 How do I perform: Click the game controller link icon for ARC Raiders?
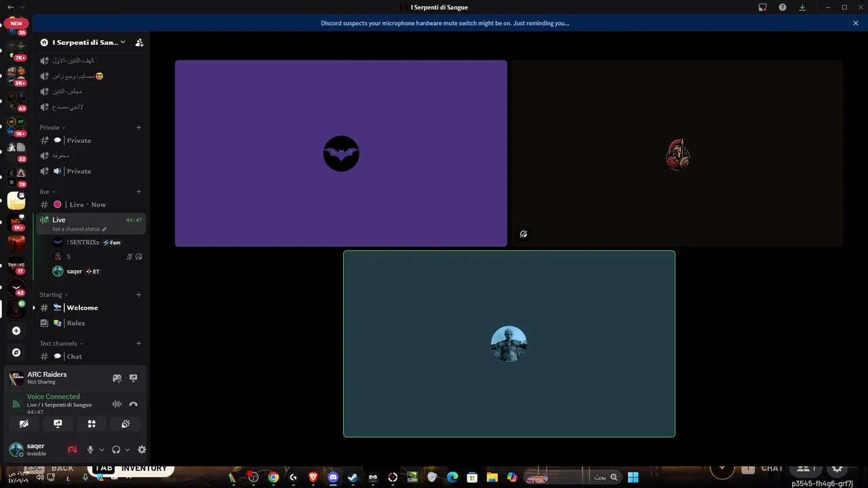point(117,378)
